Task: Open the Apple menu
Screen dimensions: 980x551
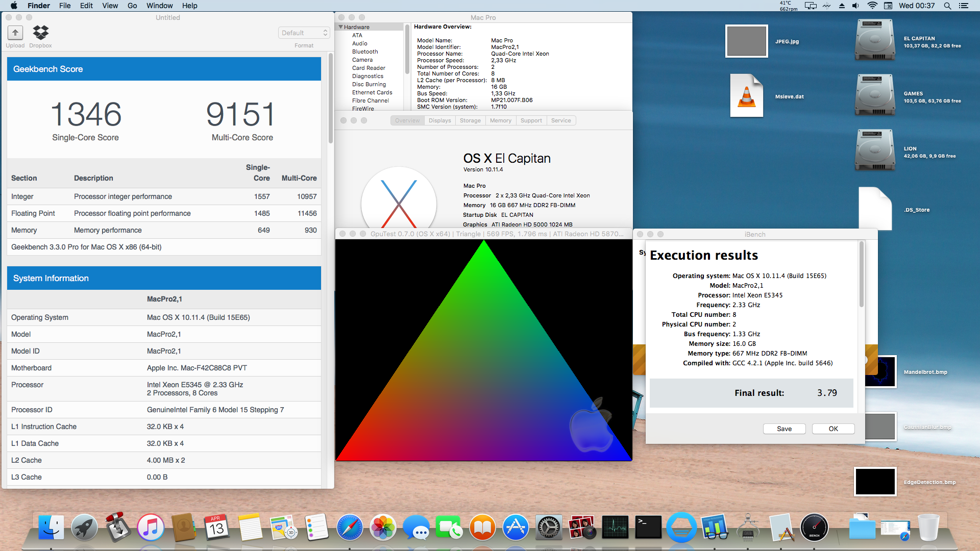Action: coord(14,6)
